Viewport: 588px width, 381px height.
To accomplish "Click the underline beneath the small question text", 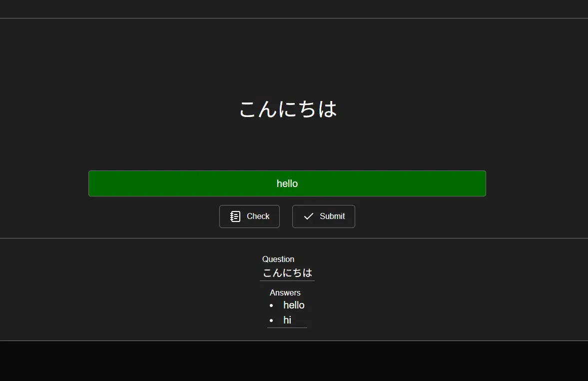I will [x=287, y=280].
